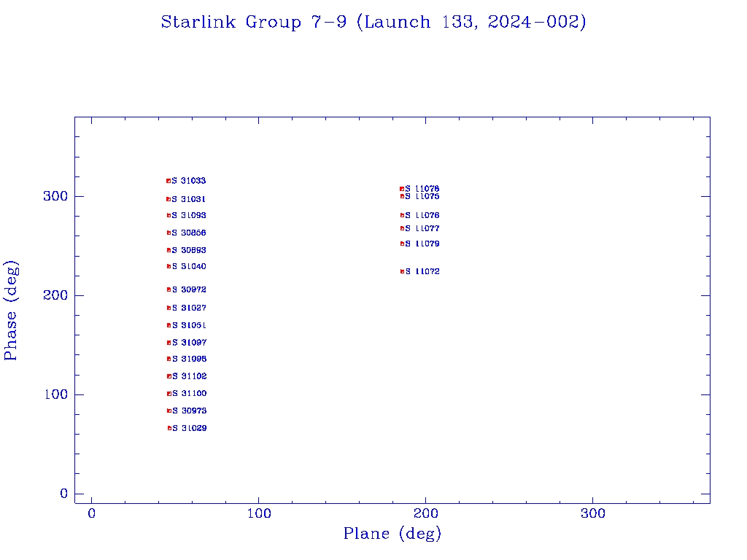Viewport: 747px width, 560px height.
Task: Select the satellite label S 11077
Action: [422, 228]
